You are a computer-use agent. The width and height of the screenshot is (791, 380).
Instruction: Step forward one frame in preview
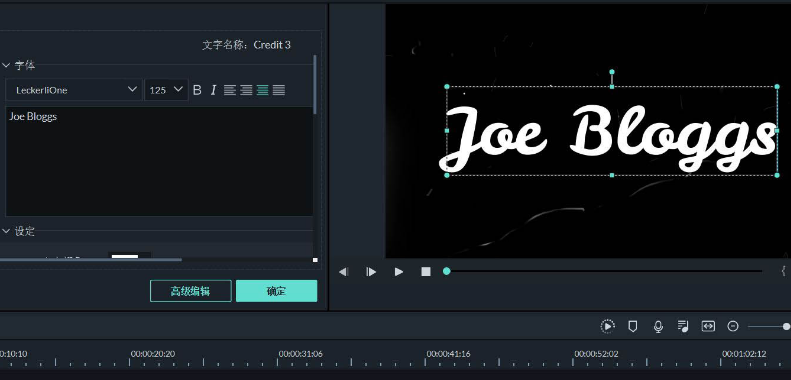pyautogui.click(x=371, y=272)
